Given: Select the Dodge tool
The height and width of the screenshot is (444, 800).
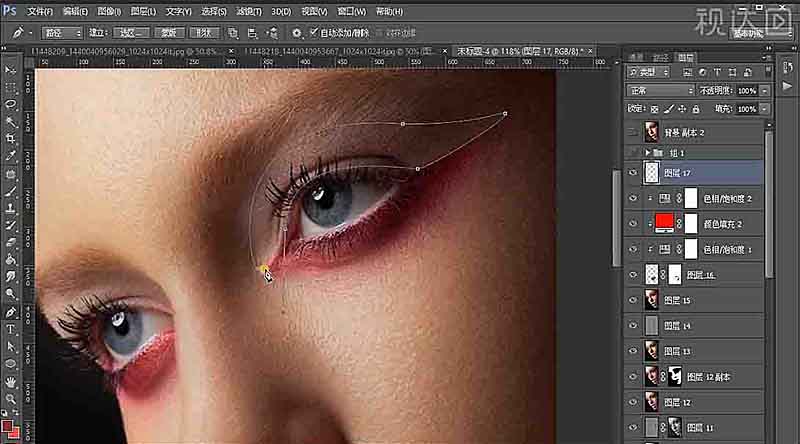Looking at the screenshot, I should [10, 294].
